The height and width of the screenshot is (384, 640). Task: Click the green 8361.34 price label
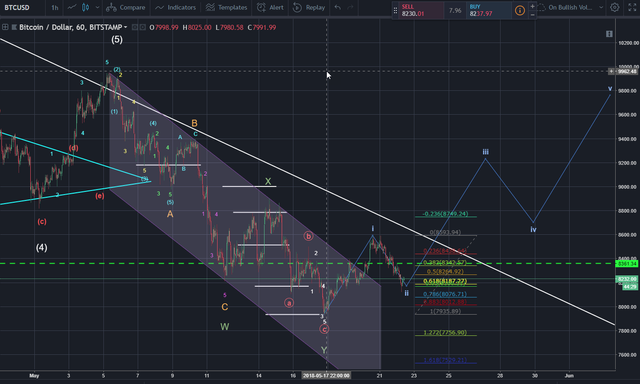coord(626,264)
